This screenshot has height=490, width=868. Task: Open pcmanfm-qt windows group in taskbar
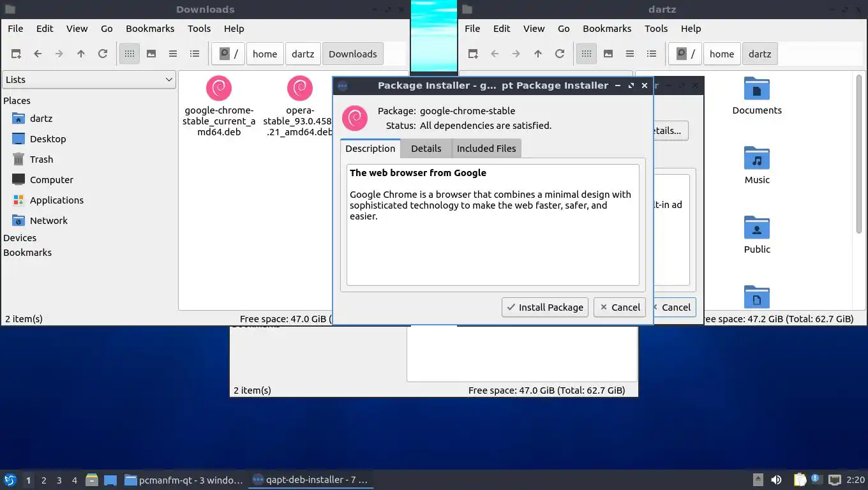coord(184,480)
